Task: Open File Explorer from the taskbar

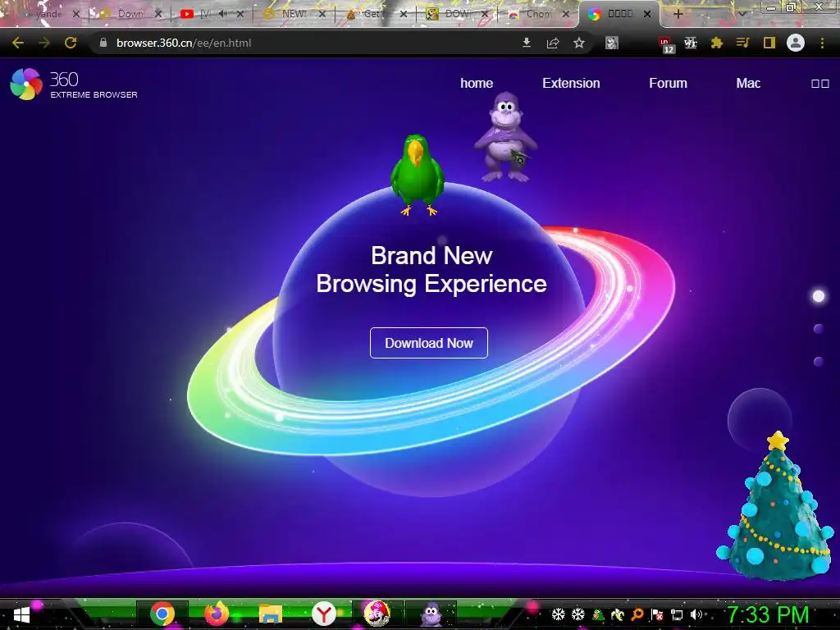Action: pyautogui.click(x=271, y=614)
